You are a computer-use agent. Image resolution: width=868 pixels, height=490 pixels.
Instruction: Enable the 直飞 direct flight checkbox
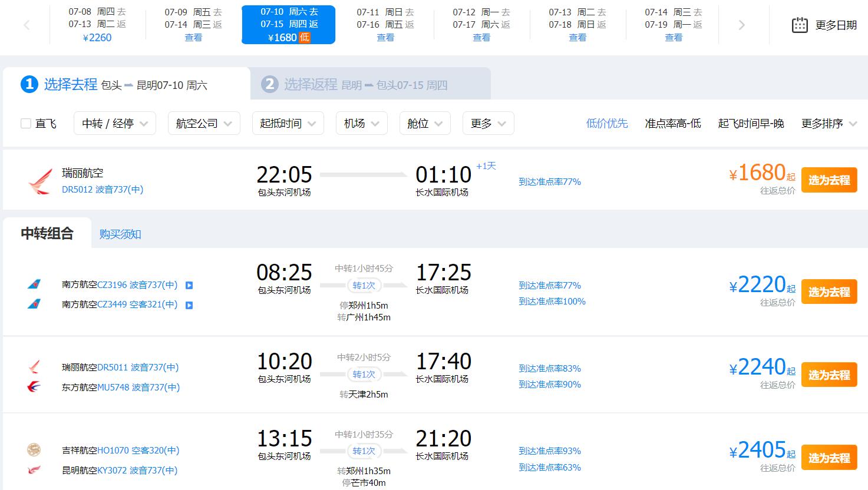click(x=25, y=123)
